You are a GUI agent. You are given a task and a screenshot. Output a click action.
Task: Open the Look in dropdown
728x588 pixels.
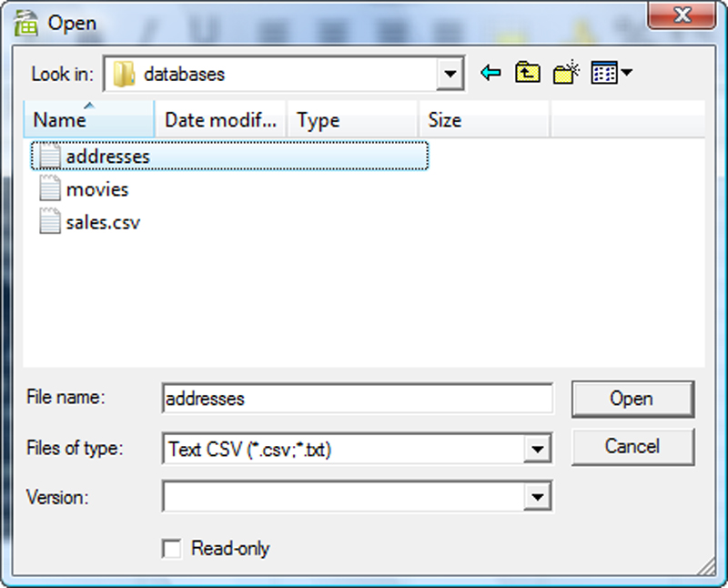(450, 72)
